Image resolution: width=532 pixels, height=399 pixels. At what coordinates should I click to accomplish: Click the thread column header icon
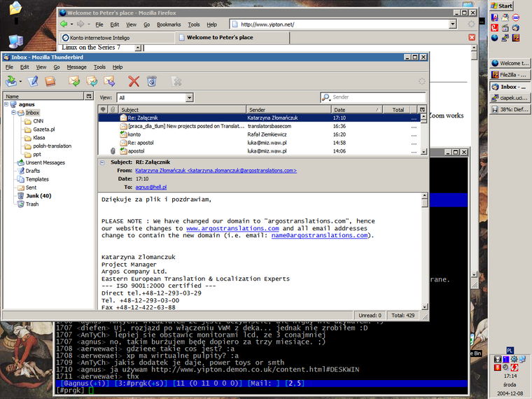point(103,110)
